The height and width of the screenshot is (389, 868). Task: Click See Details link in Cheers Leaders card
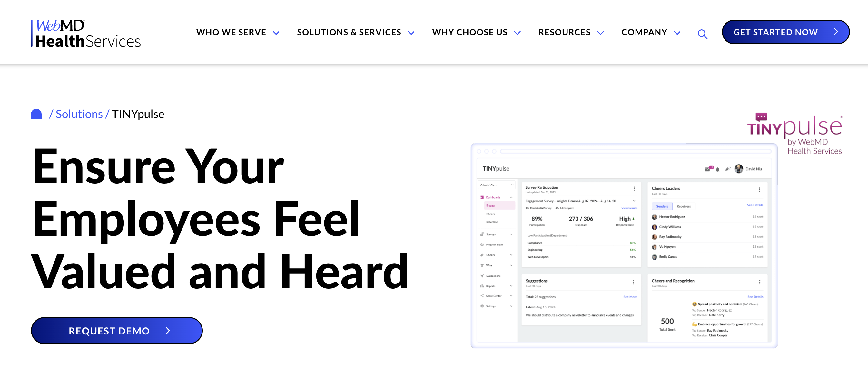755,205
